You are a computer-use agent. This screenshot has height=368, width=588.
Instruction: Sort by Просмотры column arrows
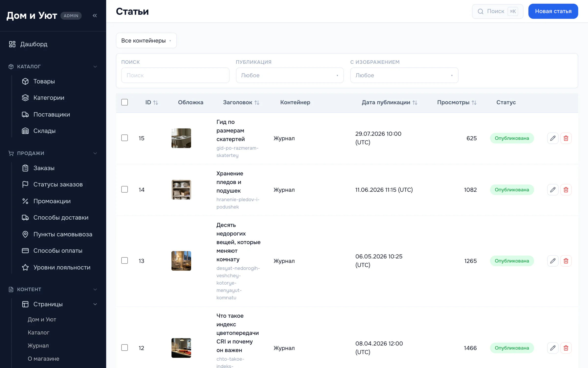point(474,103)
